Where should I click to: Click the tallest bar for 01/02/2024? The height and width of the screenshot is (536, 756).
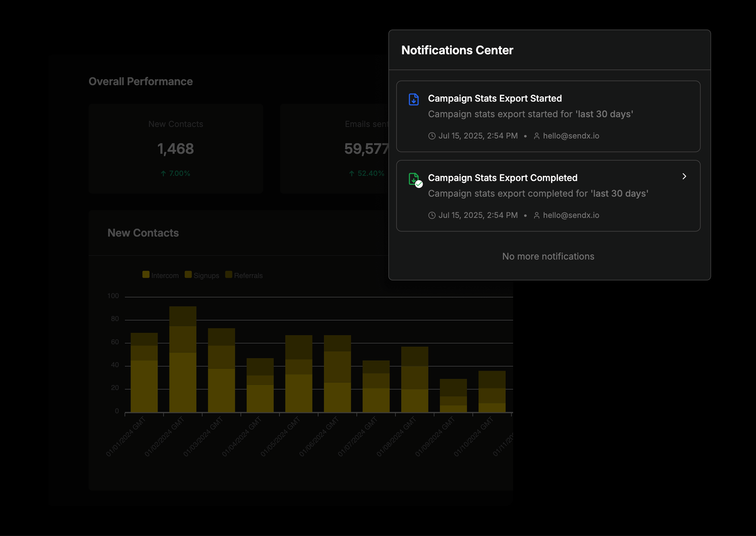[x=183, y=359]
